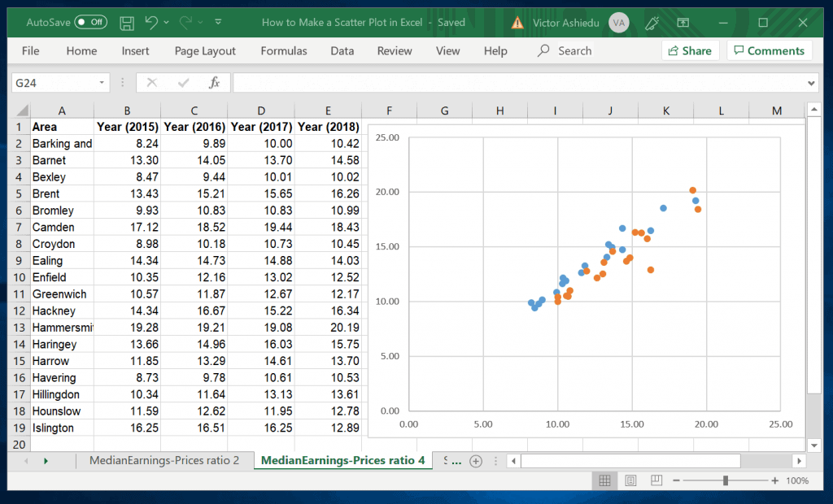Switch to Page Layout view icon
The width and height of the screenshot is (833, 504).
tap(630, 480)
